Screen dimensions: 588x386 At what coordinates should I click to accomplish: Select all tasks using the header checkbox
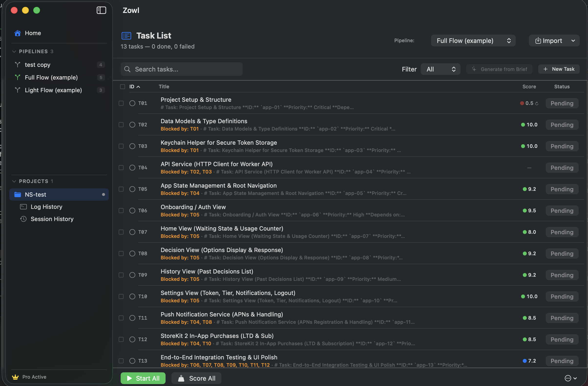(x=123, y=86)
